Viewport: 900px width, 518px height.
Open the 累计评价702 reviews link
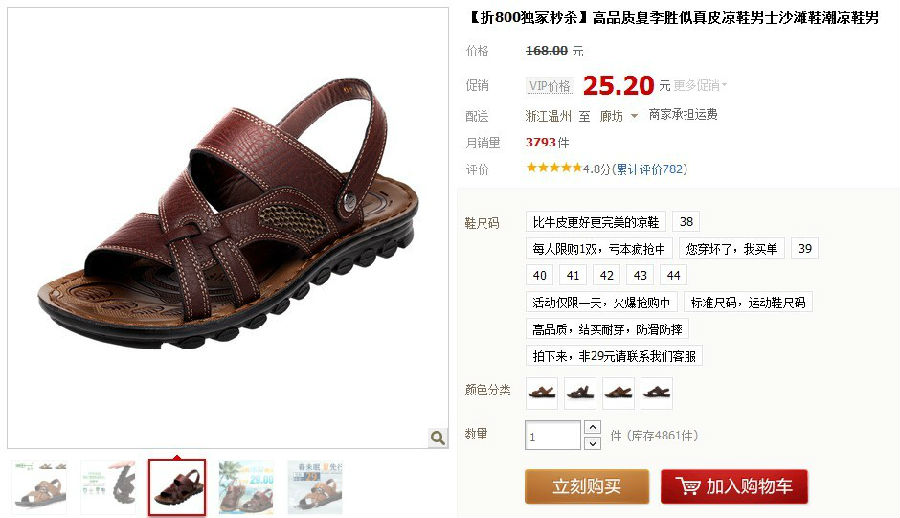coord(650,169)
